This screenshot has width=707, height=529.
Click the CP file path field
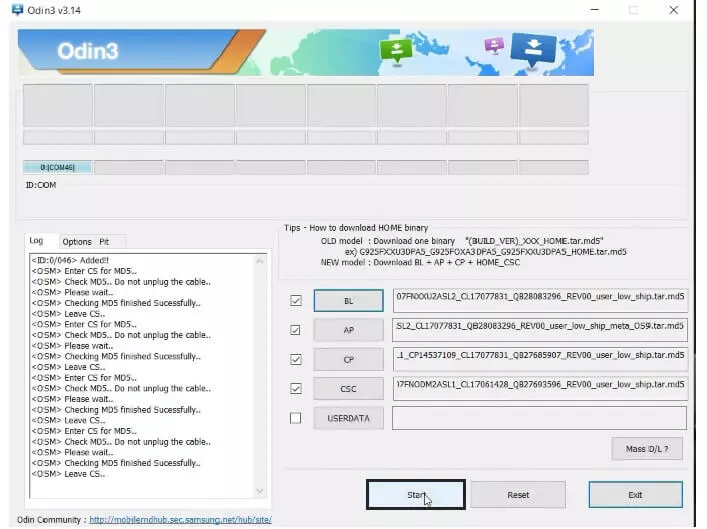(540, 359)
